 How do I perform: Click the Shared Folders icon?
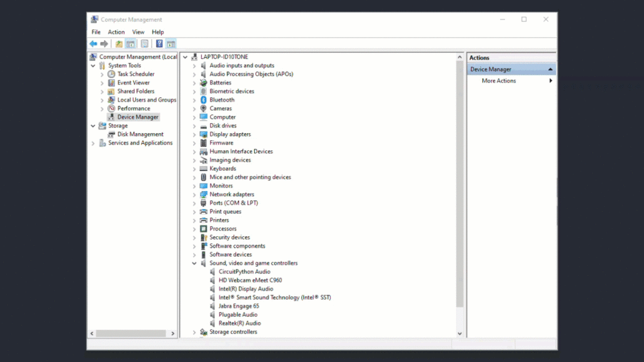[111, 91]
